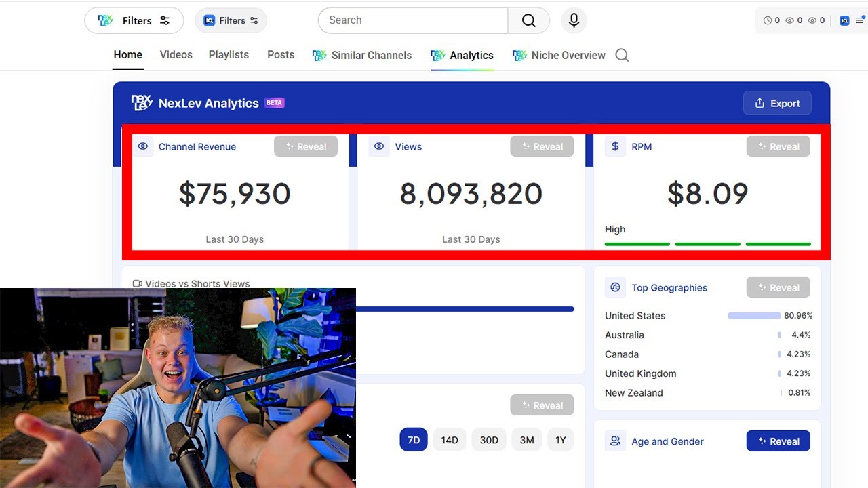Activate the microphone voice search icon
Screen dimensions: 868x488
(574, 20)
